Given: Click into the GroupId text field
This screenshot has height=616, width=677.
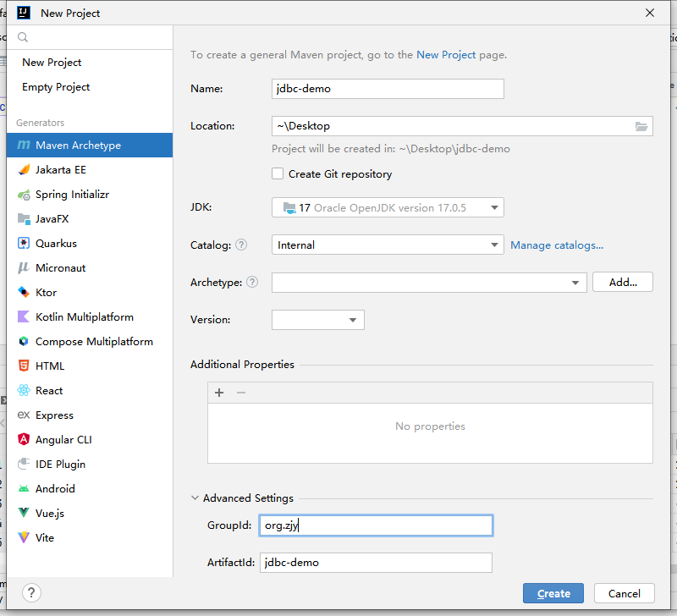Looking at the screenshot, I should coord(376,525).
